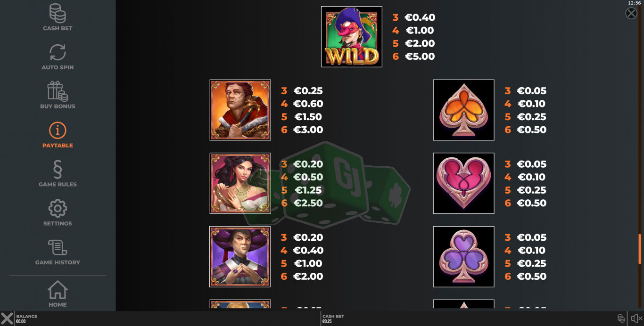Click the dark-haired woman symbol
The height and width of the screenshot is (326, 644).
(240, 183)
